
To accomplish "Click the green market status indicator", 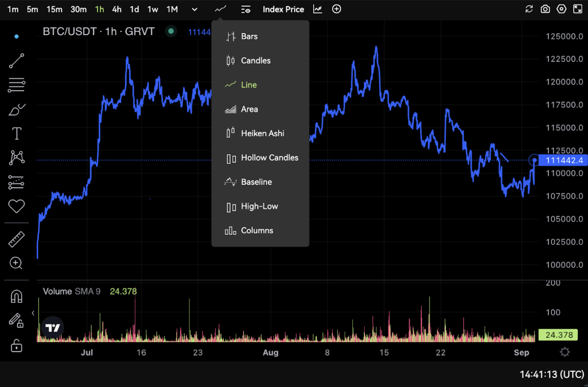I will pos(171,31).
